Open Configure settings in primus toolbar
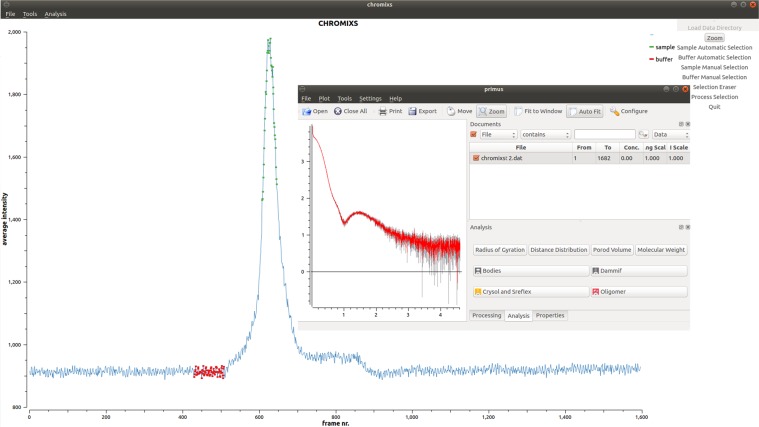Image resolution: width=759 pixels, height=427 pixels. pyautogui.click(x=628, y=111)
